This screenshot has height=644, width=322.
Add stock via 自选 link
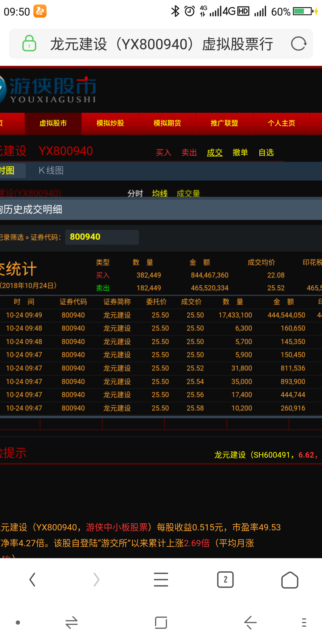[266, 153]
